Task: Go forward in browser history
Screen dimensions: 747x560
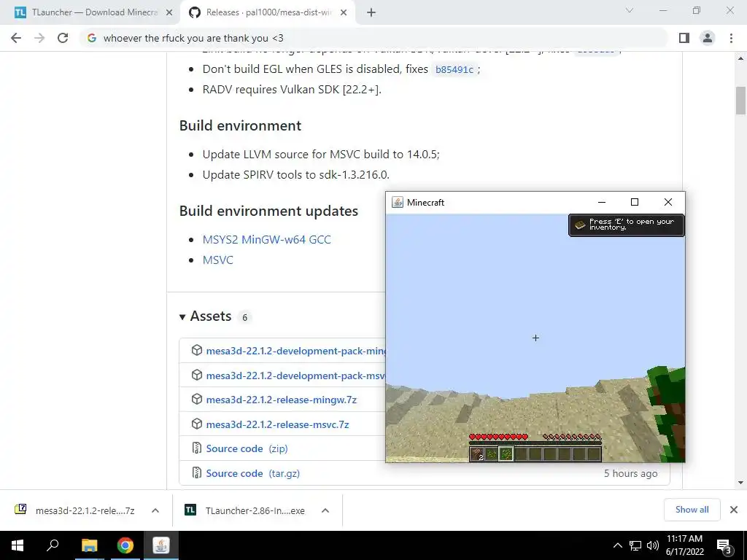Action: point(39,38)
